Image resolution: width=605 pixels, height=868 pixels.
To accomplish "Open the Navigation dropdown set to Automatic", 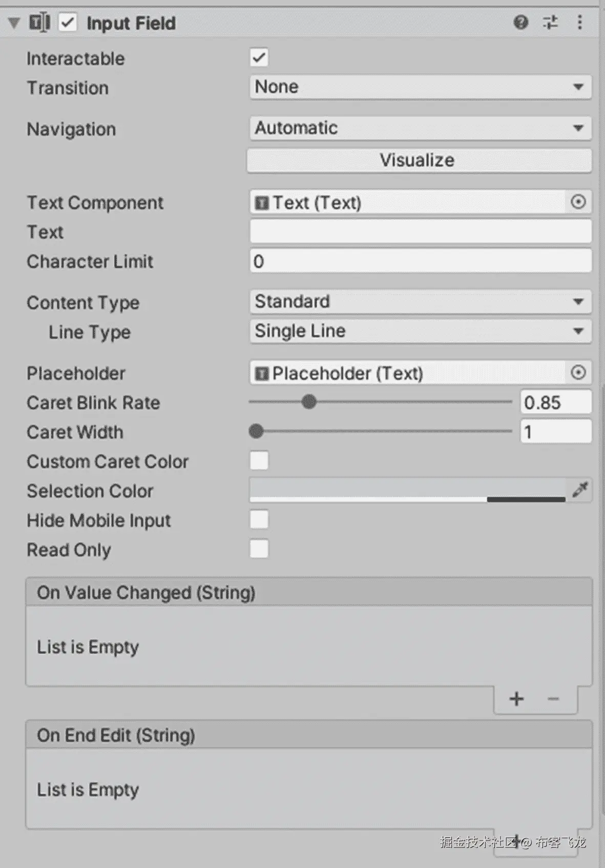I will pos(420,128).
